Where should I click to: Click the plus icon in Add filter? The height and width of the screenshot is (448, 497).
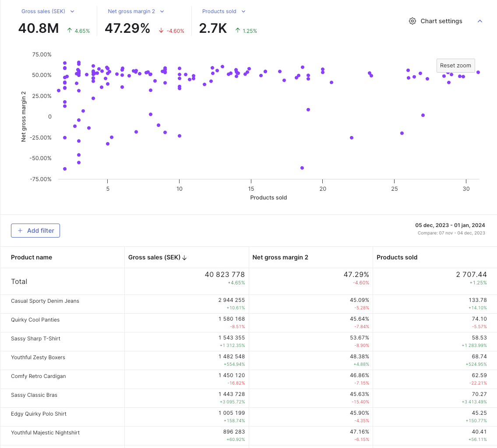coord(20,231)
